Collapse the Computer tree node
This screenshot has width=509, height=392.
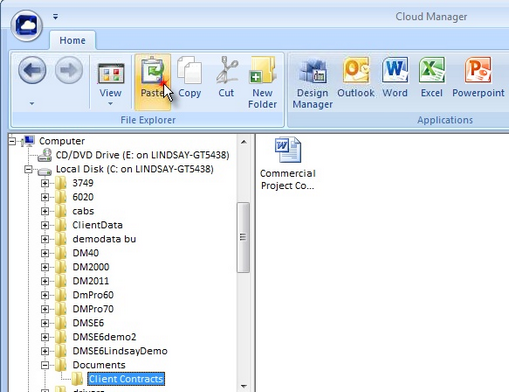click(12, 141)
